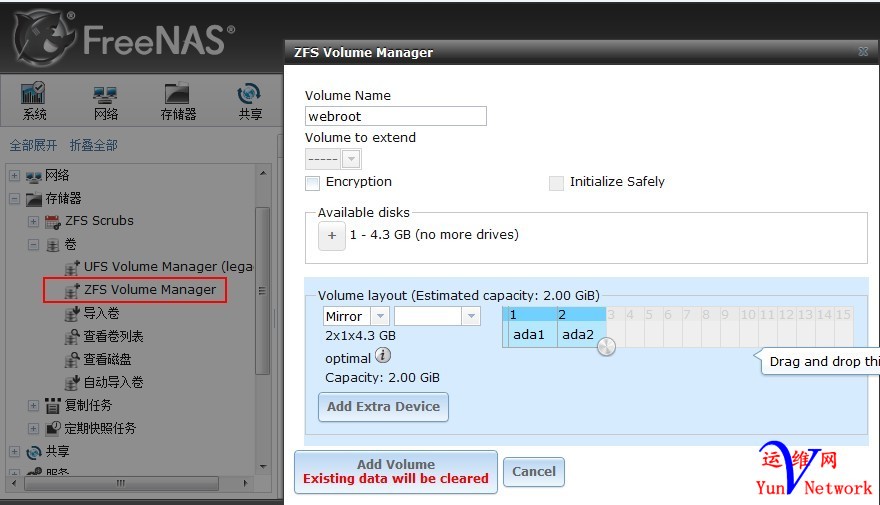This screenshot has width=880, height=505.
Task: Click the 定期快照任务 icon
Action: (x=53, y=428)
